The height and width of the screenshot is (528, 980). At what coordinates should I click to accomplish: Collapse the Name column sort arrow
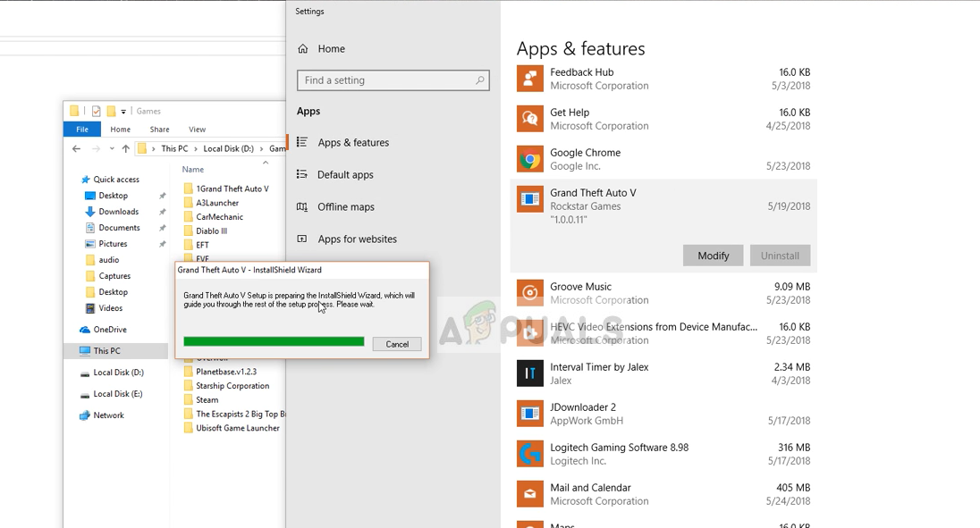coord(266,163)
